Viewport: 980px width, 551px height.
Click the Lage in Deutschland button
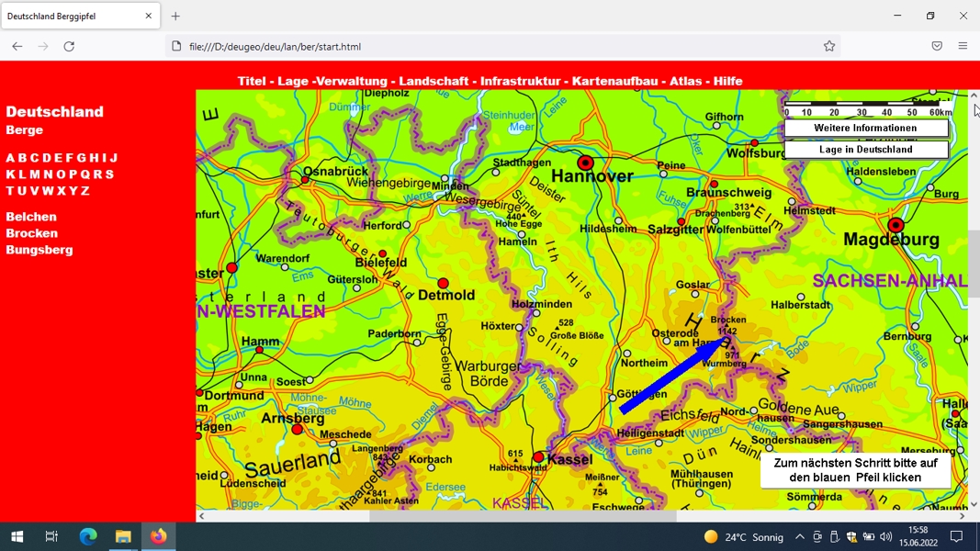865,150
